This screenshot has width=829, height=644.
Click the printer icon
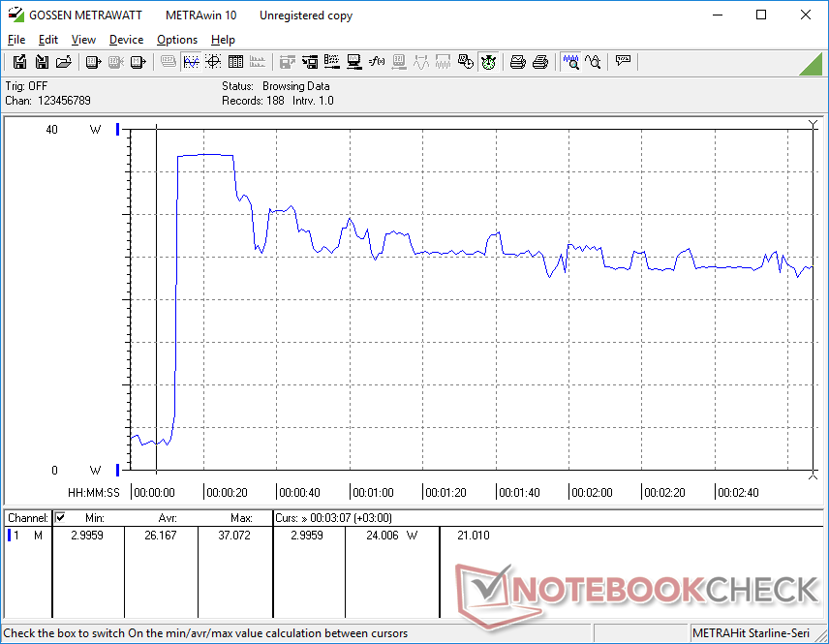point(539,62)
